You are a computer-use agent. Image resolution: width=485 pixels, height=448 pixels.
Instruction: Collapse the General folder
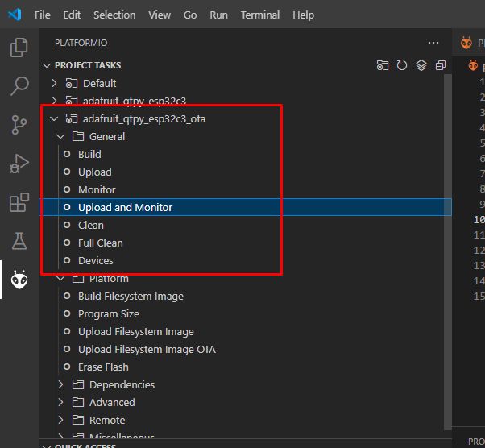[x=60, y=136]
